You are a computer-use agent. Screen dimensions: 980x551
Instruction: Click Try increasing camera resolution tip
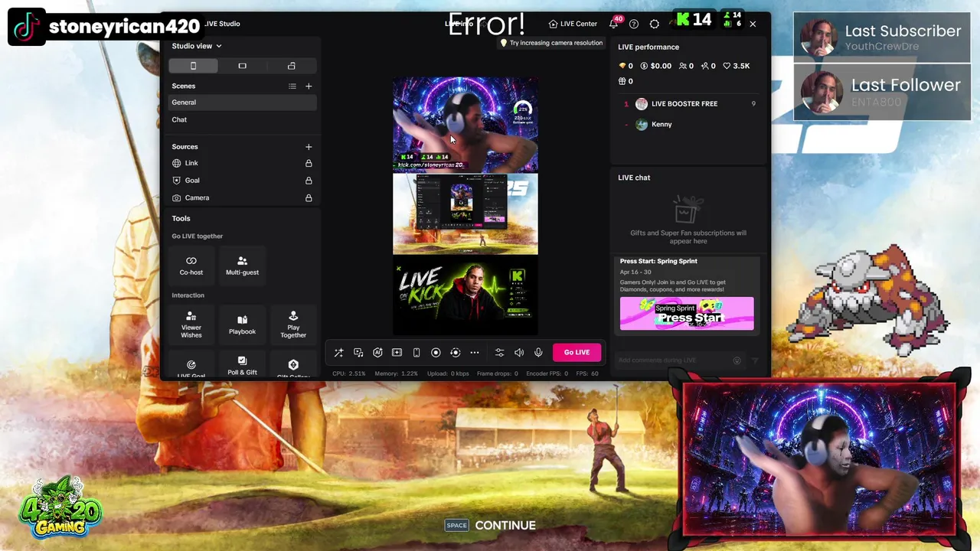point(551,43)
